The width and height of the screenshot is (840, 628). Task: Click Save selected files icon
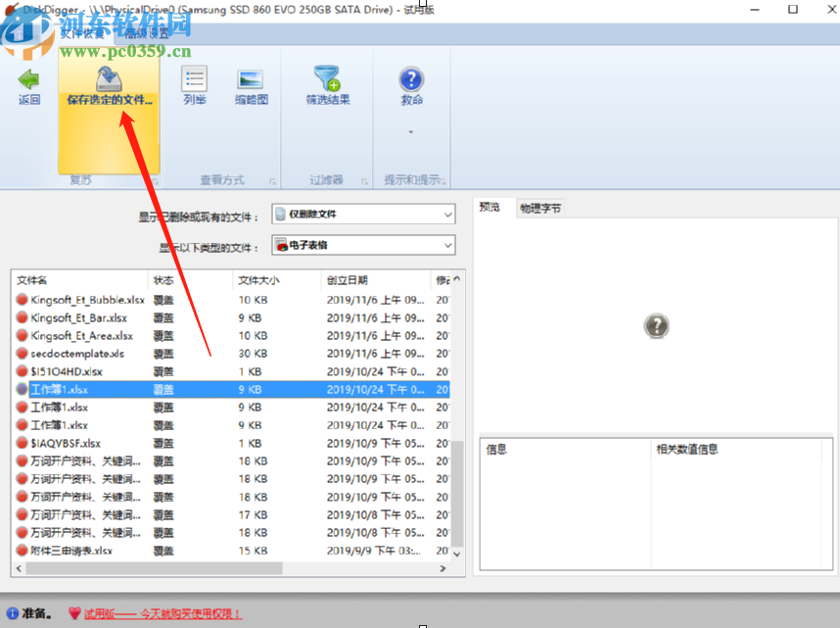[109, 78]
